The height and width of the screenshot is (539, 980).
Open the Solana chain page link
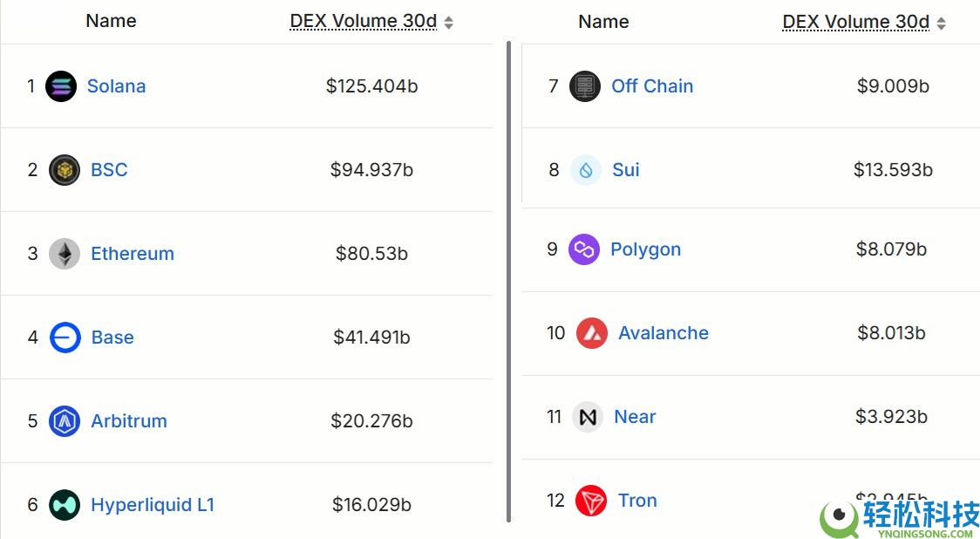[x=116, y=85]
